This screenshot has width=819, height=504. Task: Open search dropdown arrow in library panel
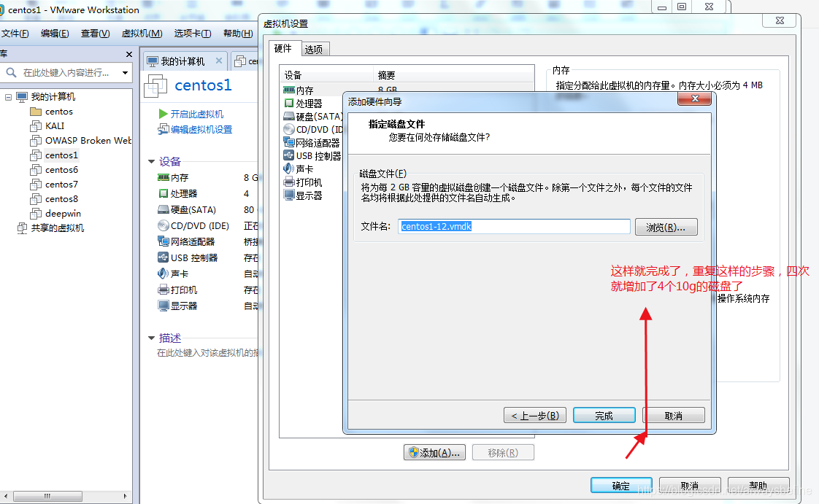point(125,72)
